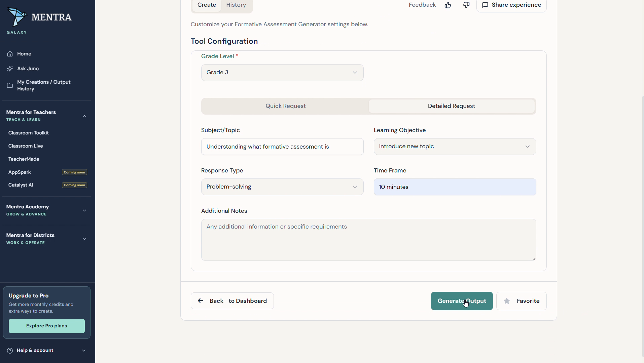Screen dimensions: 644x363
Task: Click the Help & account question mark icon
Action: 10,351
